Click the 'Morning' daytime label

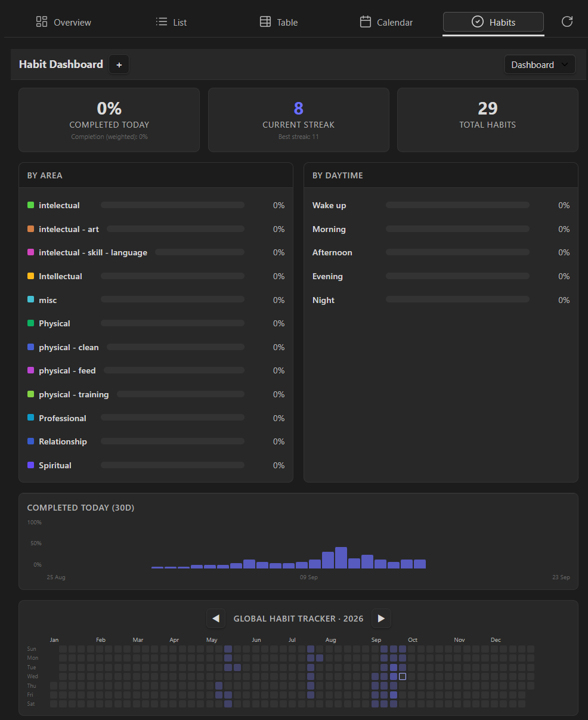pos(329,229)
